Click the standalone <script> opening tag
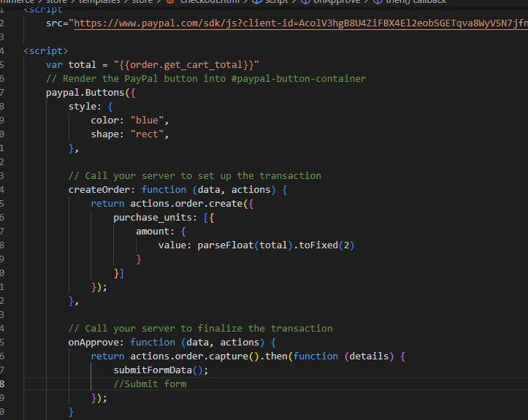The width and height of the screenshot is (528, 420). pyautogui.click(x=46, y=51)
